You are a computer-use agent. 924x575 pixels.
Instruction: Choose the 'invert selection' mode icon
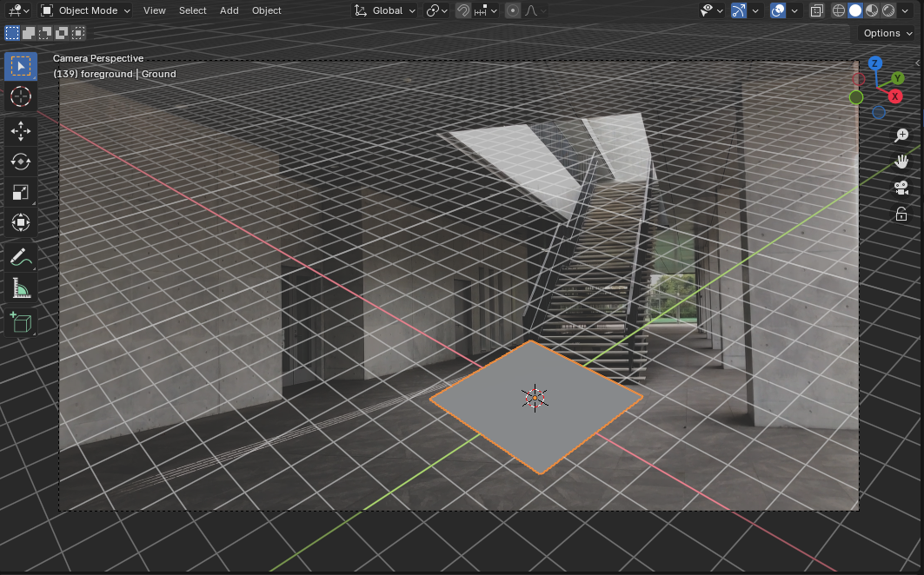62,33
